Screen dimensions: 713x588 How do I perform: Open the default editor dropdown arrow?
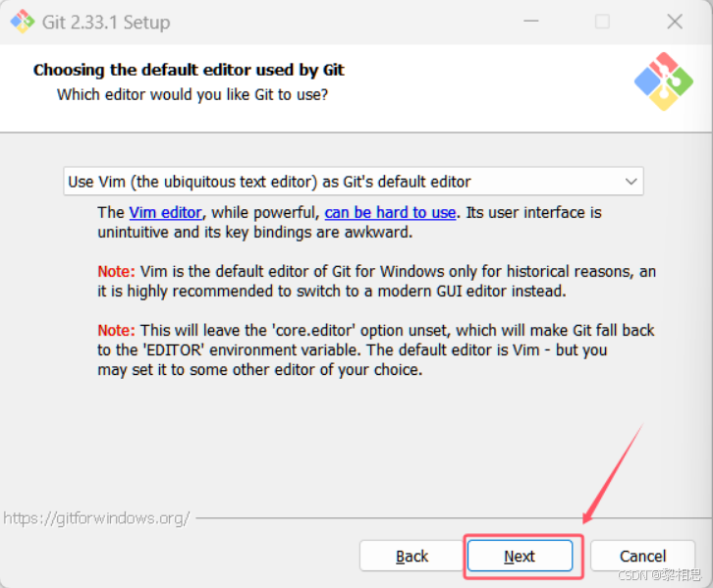coord(631,182)
